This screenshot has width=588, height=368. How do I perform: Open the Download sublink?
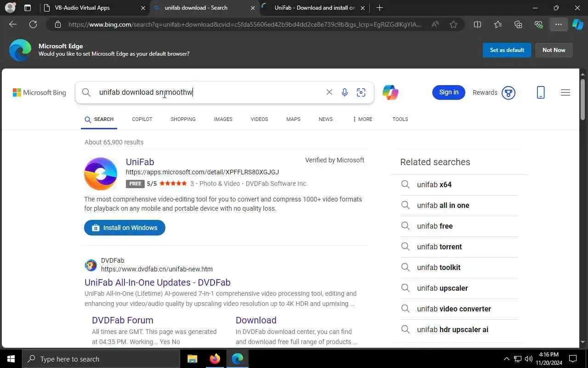pyautogui.click(x=256, y=320)
